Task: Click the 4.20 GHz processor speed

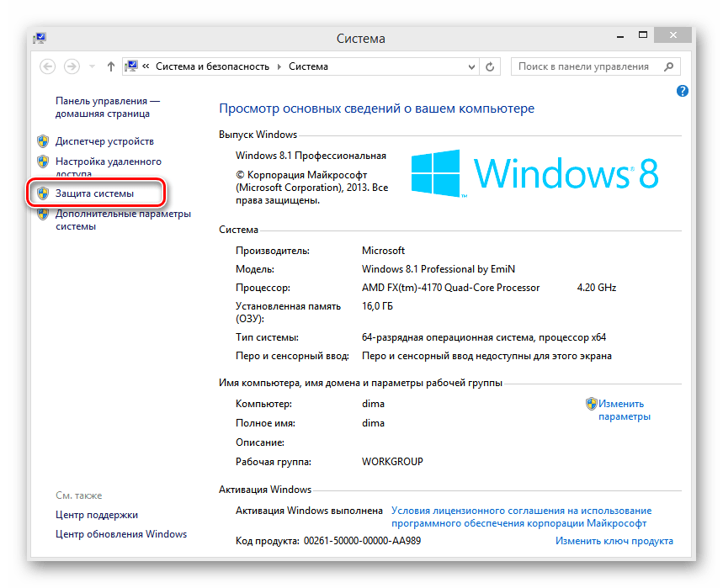Action: [597, 288]
